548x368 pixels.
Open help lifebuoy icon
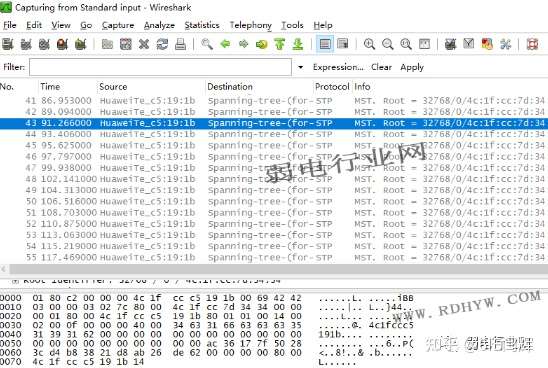[x=532, y=44]
